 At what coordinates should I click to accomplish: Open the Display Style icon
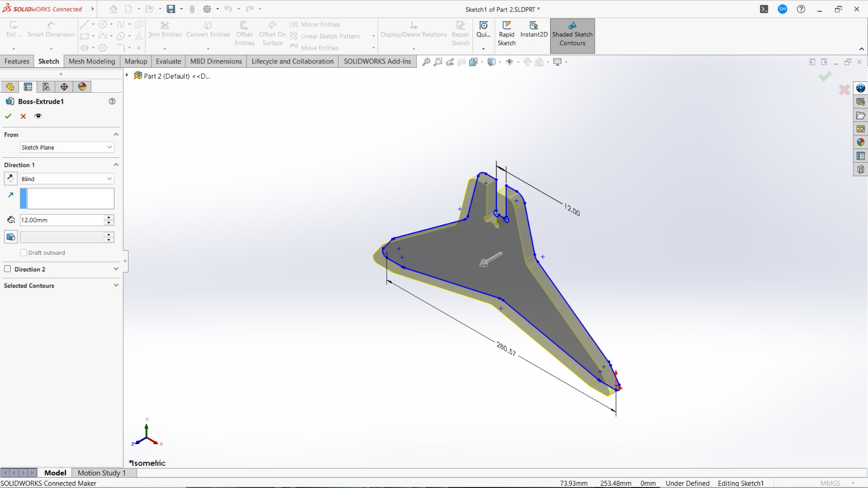coord(492,62)
